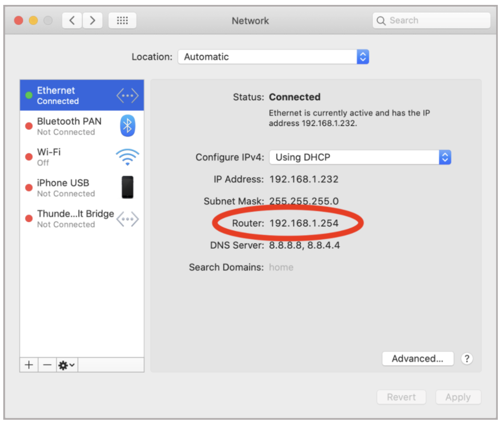This screenshot has width=504, height=424.
Task: Click the back navigation arrow
Action: (x=72, y=21)
